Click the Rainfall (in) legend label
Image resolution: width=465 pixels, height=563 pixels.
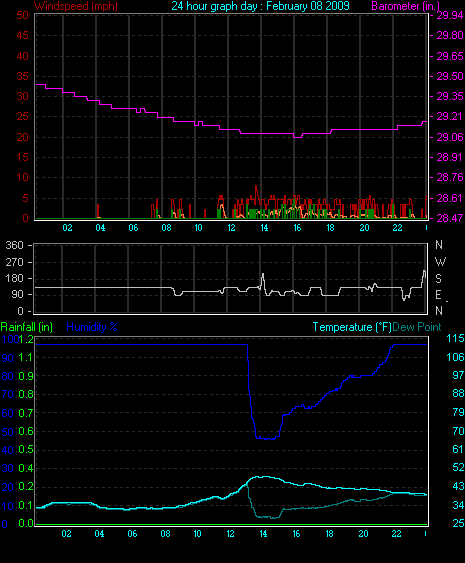27,327
